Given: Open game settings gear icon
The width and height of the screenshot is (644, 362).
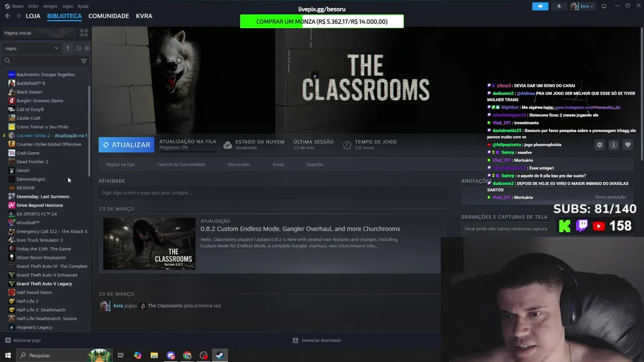Looking at the screenshot, I should pos(599,145).
